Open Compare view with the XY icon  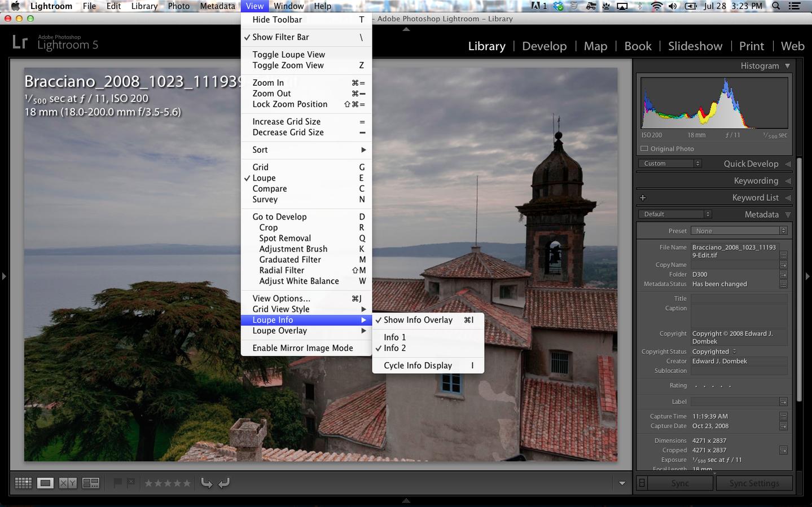point(68,483)
